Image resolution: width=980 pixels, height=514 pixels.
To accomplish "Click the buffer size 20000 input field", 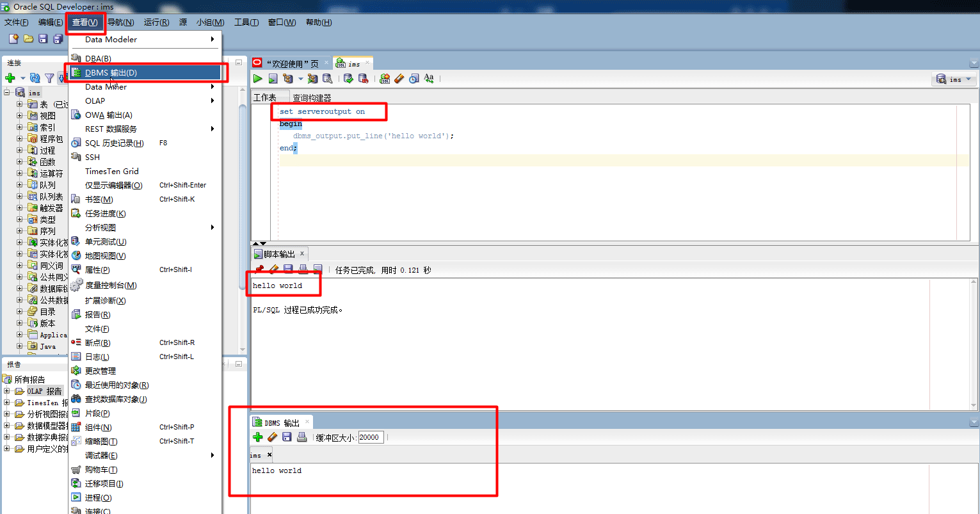I will 371,437.
